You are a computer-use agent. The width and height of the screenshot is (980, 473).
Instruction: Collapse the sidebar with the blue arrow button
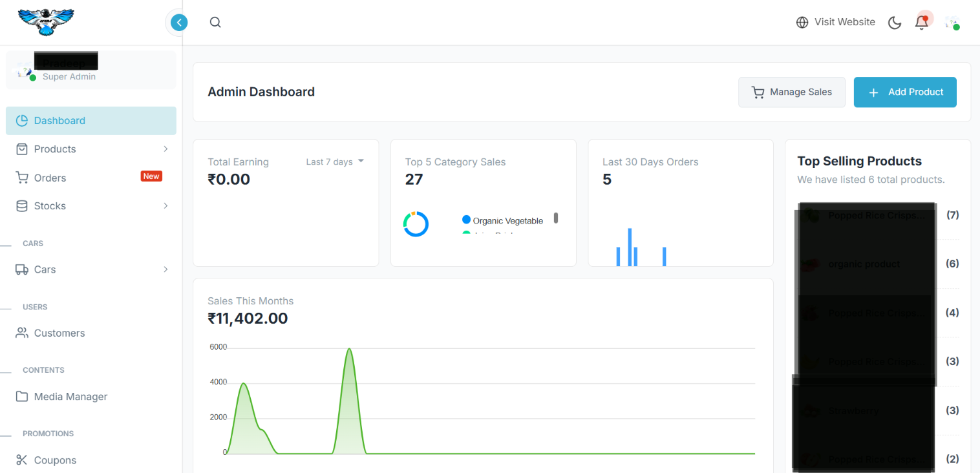(179, 23)
